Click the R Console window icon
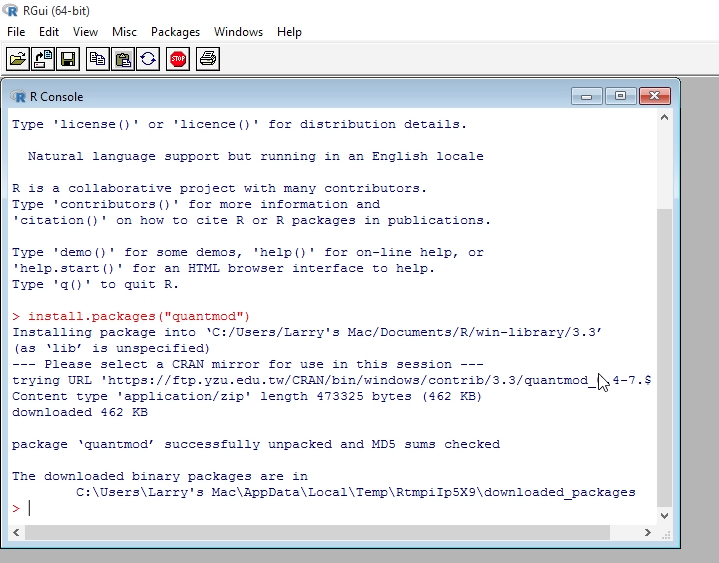This screenshot has height=563, width=719. pos(18,97)
